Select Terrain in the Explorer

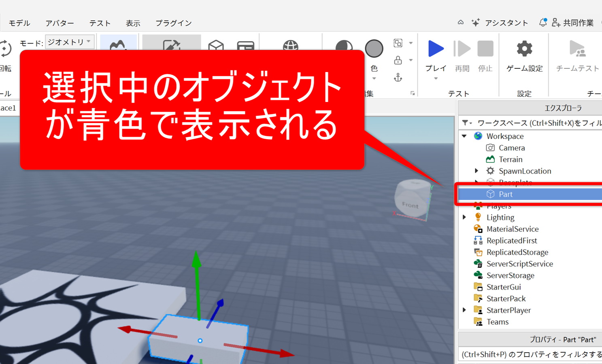coord(510,159)
